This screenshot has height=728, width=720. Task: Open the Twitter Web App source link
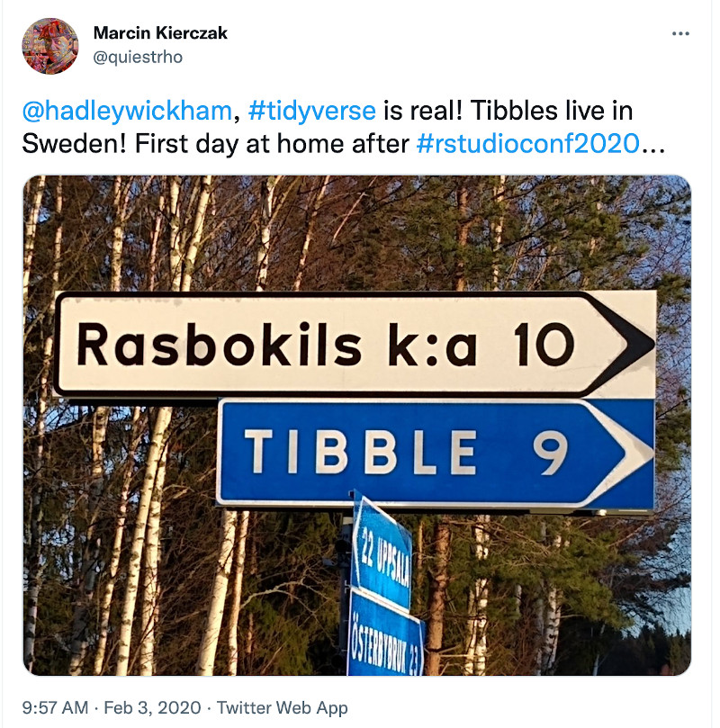(282, 707)
